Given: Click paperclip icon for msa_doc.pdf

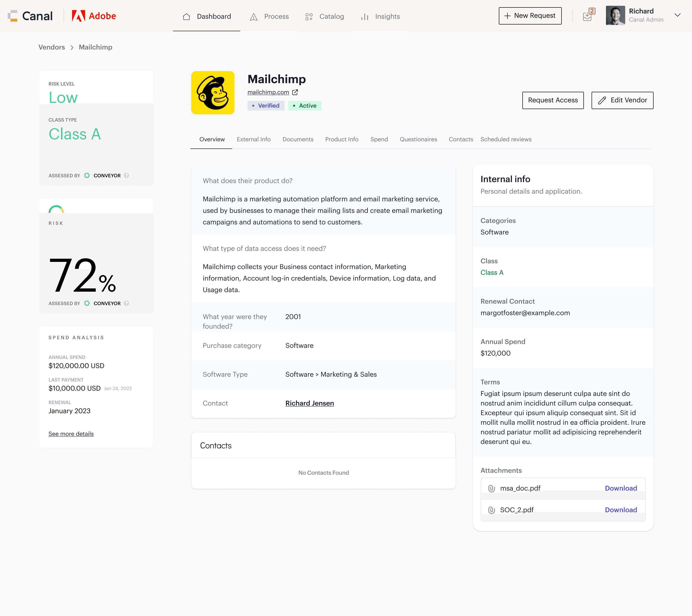Looking at the screenshot, I should 492,488.
